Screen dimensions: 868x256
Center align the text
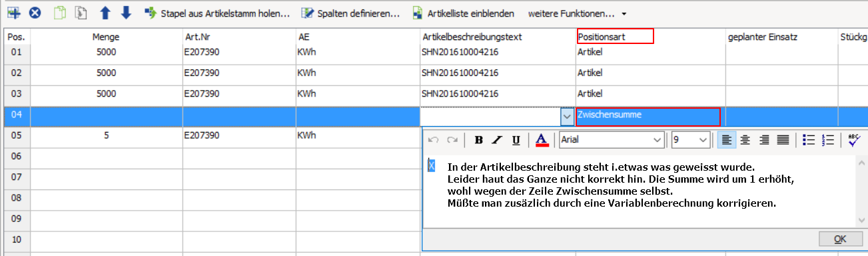click(745, 140)
